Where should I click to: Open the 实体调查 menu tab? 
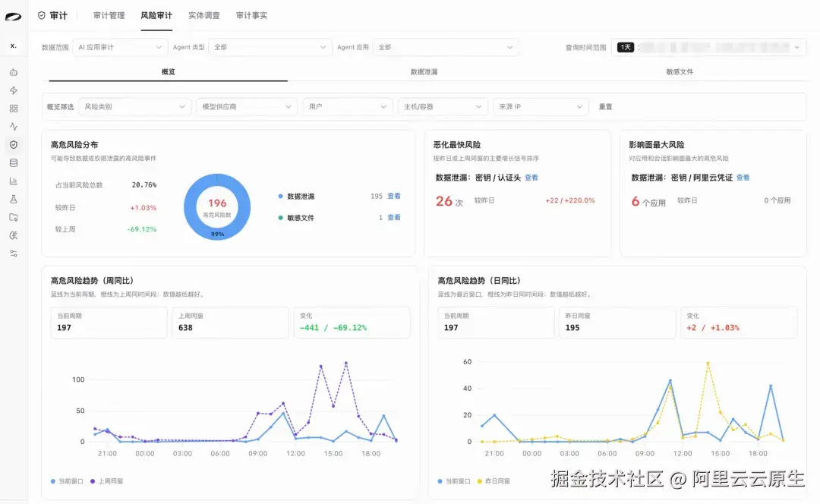pos(204,16)
